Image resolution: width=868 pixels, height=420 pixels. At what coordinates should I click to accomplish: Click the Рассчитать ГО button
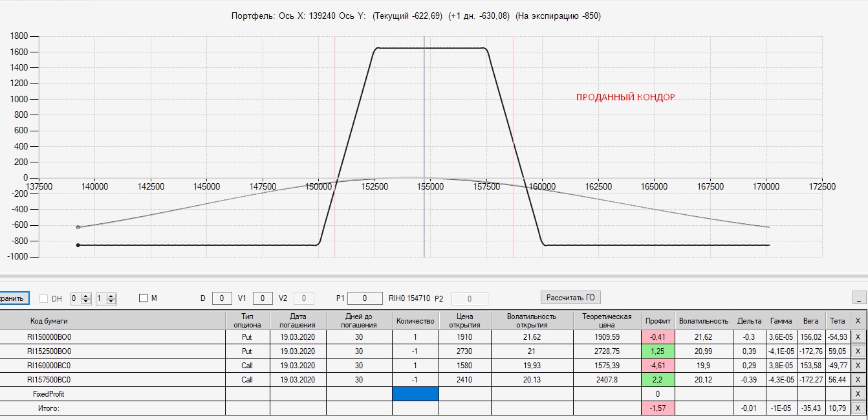click(570, 297)
